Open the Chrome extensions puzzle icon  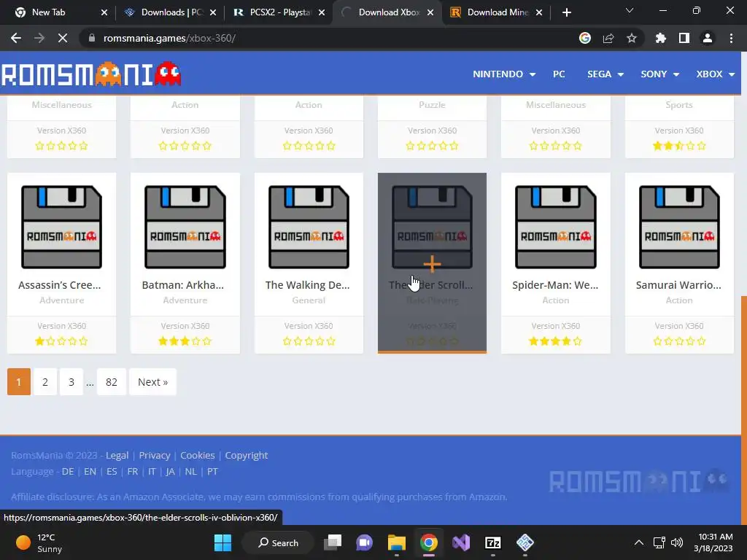[x=660, y=38]
